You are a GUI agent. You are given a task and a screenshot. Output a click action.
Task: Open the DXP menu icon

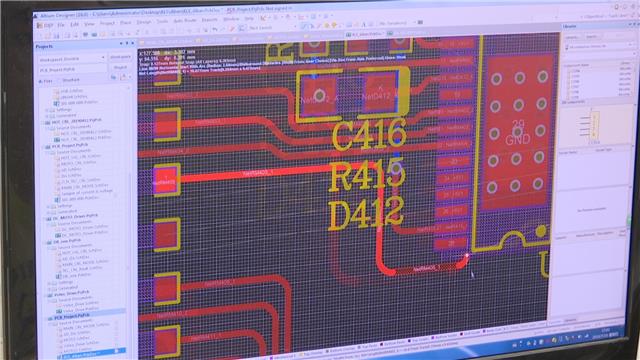point(45,25)
